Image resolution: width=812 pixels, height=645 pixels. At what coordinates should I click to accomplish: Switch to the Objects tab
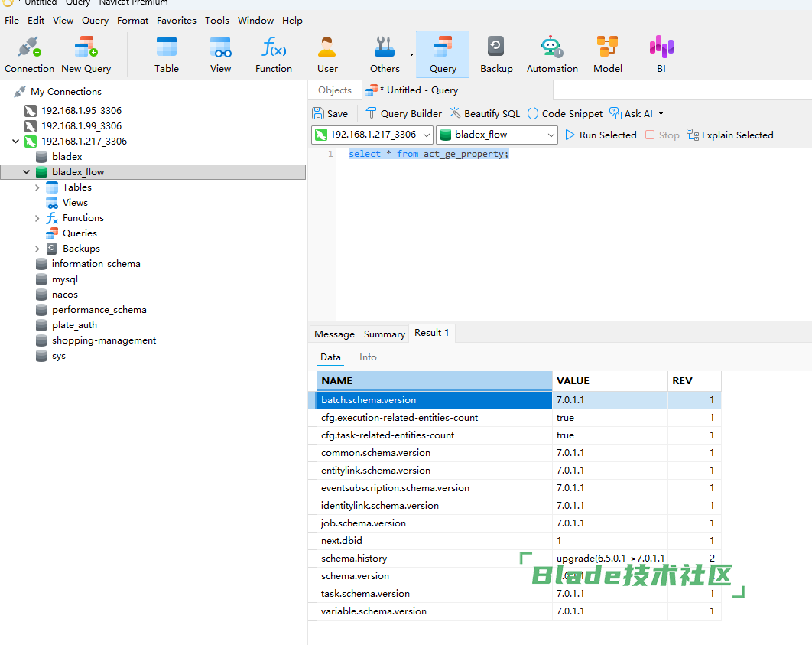(335, 90)
